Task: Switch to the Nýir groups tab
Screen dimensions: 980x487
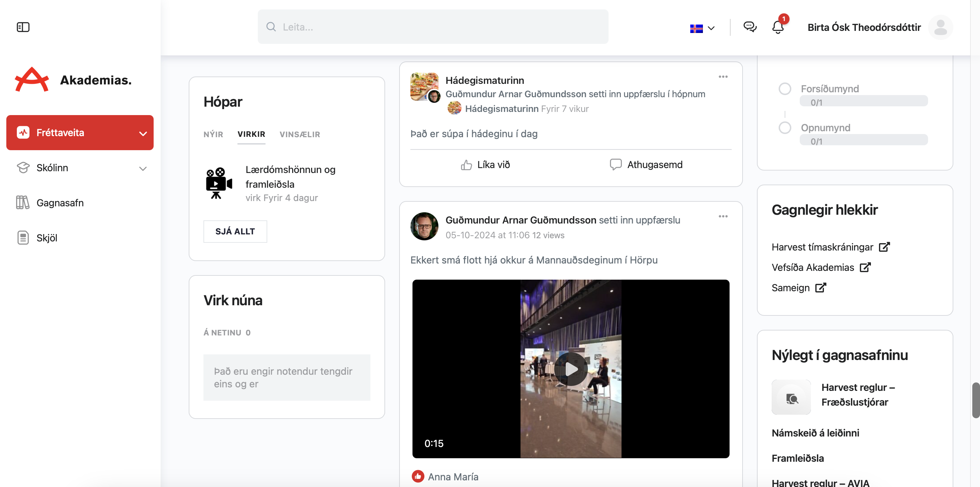Action: point(213,134)
